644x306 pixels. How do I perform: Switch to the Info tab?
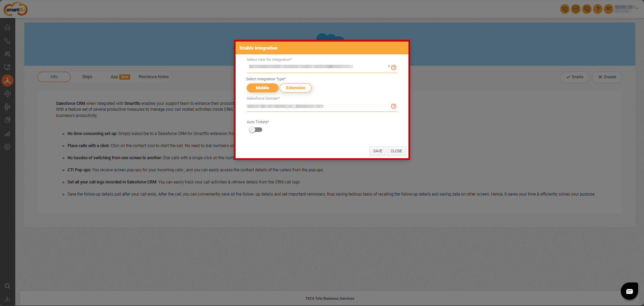click(x=54, y=77)
